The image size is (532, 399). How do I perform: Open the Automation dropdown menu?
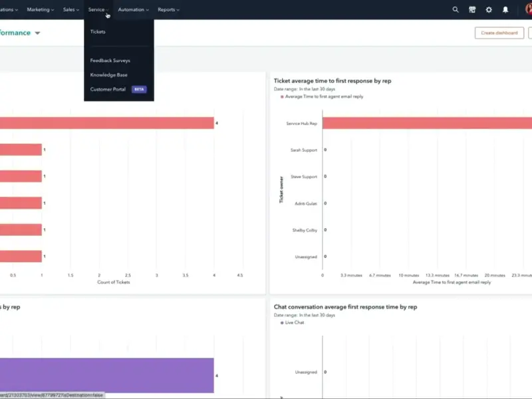coord(133,10)
